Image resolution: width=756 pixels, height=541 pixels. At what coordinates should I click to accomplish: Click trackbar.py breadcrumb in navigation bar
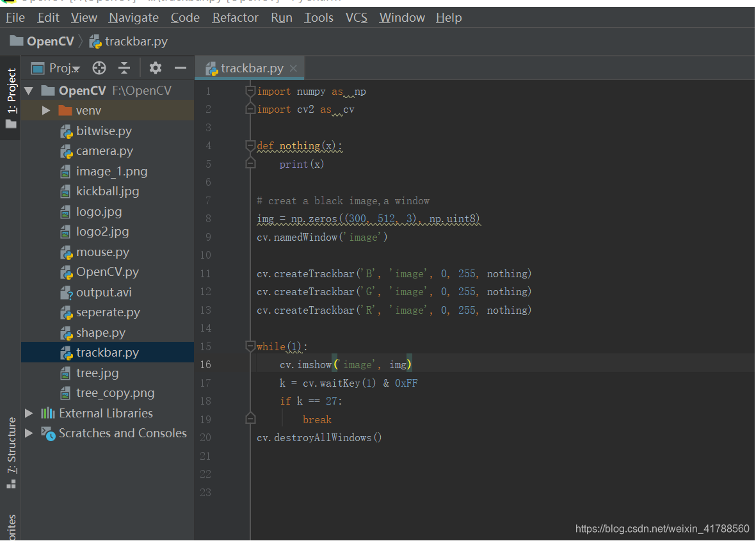129,42
